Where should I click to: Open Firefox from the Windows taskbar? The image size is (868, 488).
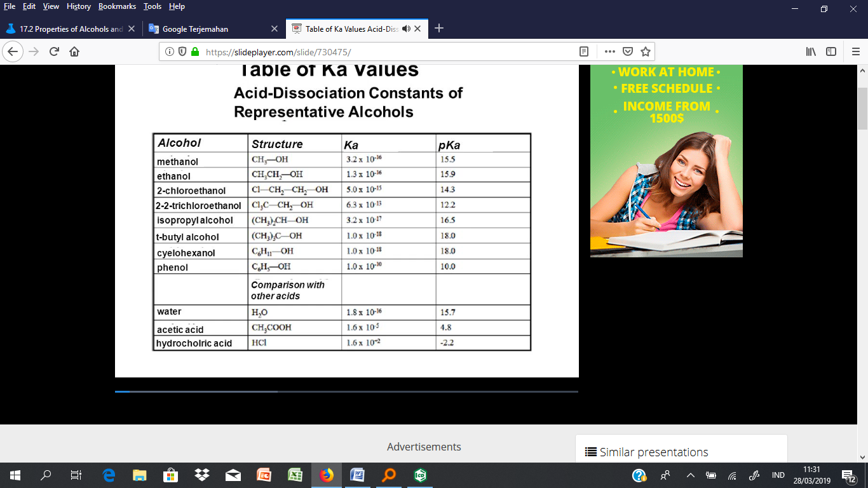point(327,475)
